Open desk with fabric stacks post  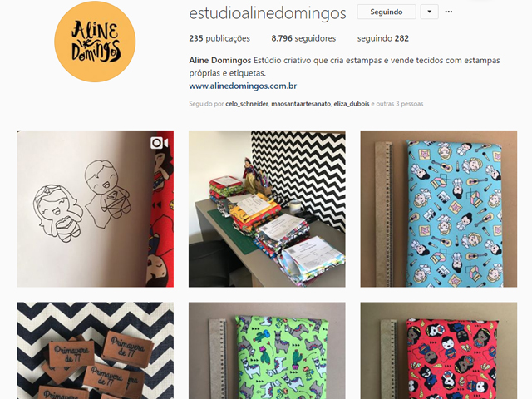click(x=267, y=209)
